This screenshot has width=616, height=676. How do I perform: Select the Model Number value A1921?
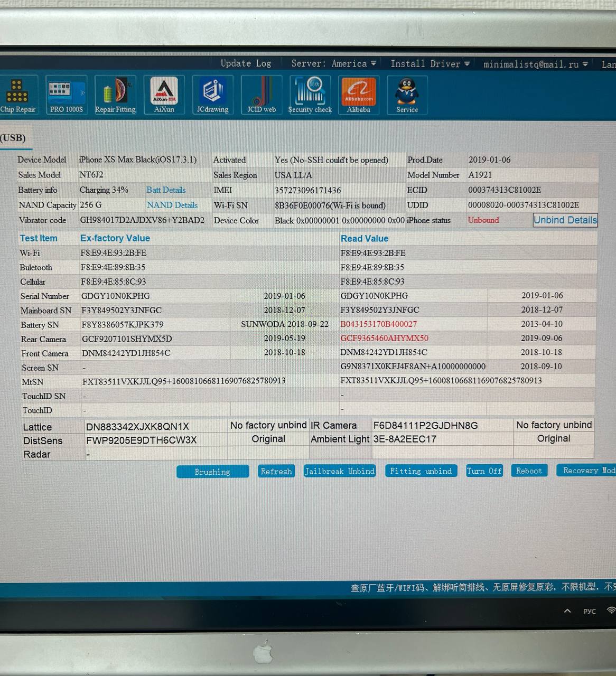coord(480,175)
